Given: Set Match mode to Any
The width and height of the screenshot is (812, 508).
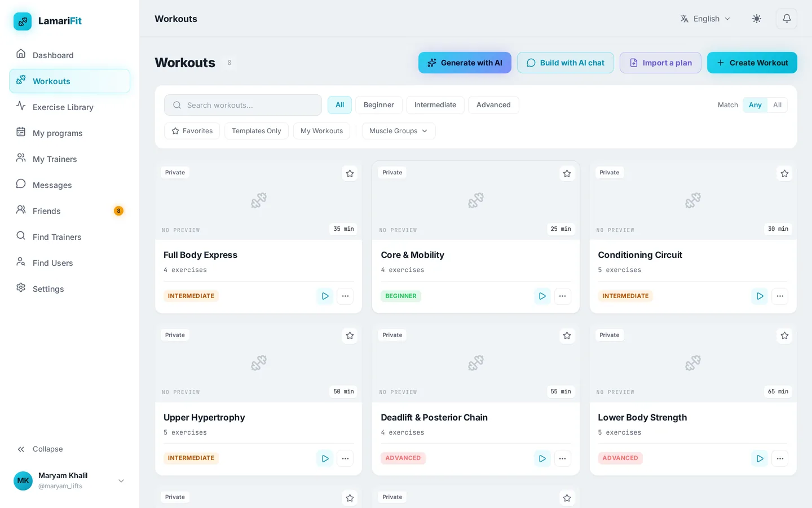Looking at the screenshot, I should click(755, 105).
